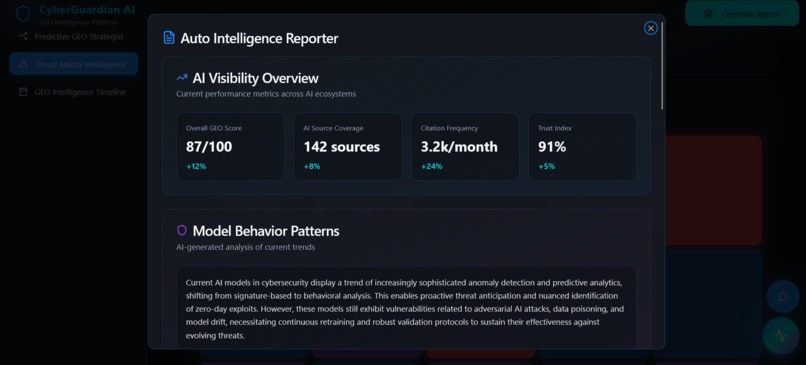
Task: Click the +5% change indicator
Action: click(546, 167)
